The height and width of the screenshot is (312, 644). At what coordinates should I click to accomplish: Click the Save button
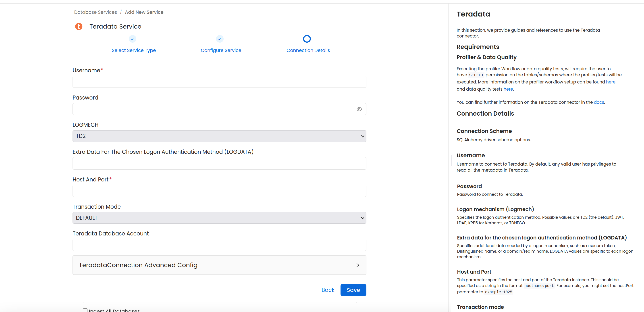353,290
